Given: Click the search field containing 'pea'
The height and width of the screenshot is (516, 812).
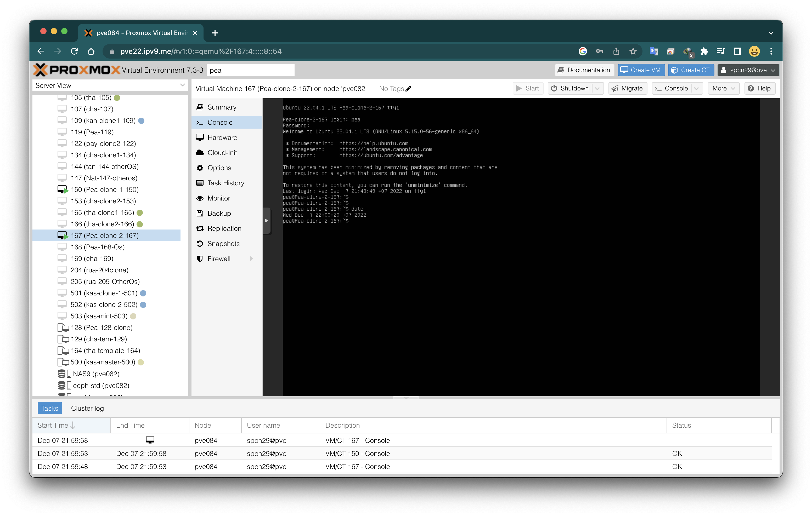Looking at the screenshot, I should 251,70.
